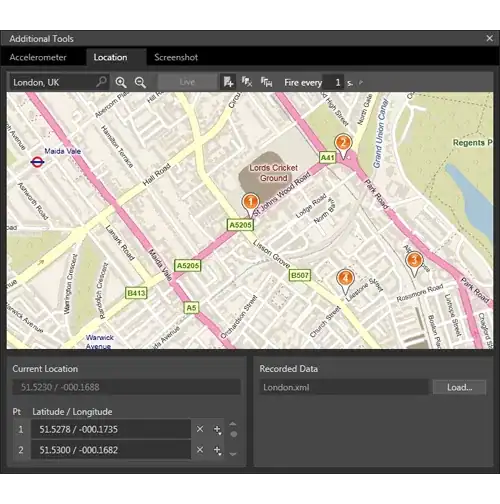Toggle the add pushpin mode icon
The image size is (500, 504).
click(x=228, y=82)
